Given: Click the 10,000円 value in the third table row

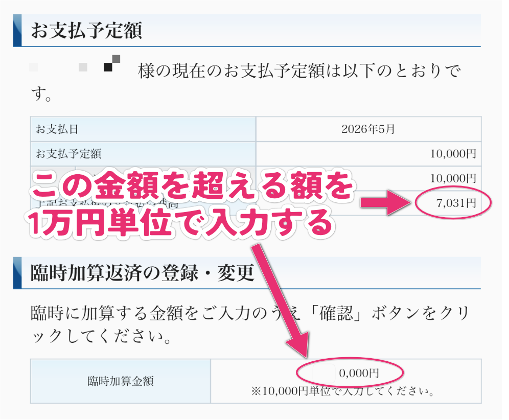Looking at the screenshot, I should (x=453, y=178).
